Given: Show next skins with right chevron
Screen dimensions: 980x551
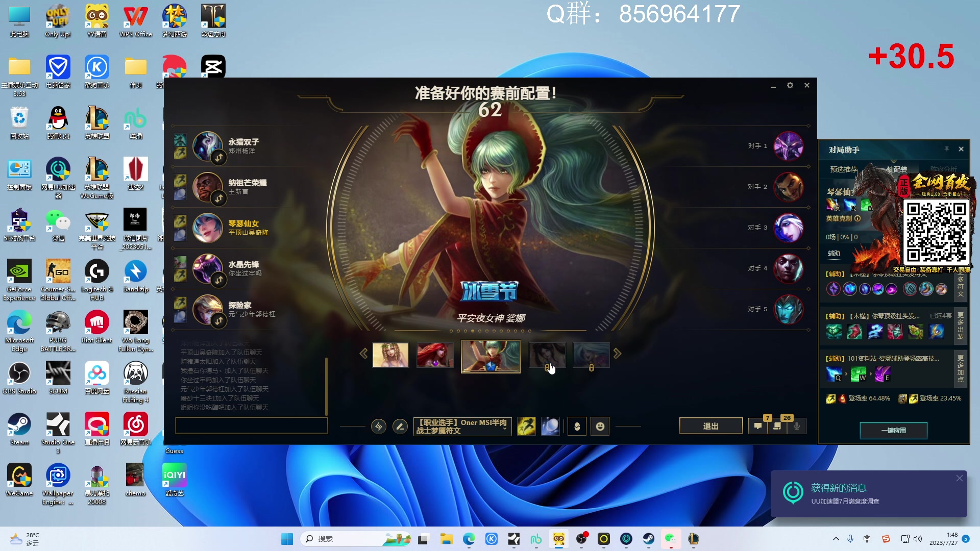Looking at the screenshot, I should (617, 354).
